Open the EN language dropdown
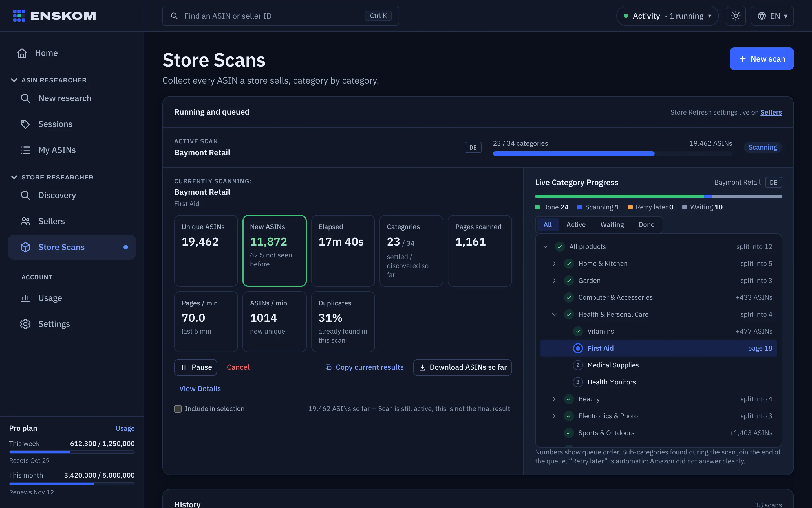 772,16
